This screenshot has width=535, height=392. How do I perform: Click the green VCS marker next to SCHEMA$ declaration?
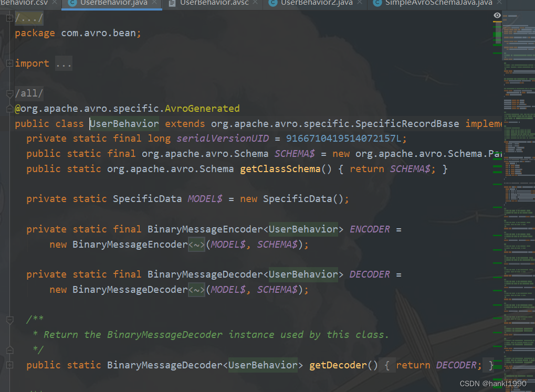coord(497,153)
